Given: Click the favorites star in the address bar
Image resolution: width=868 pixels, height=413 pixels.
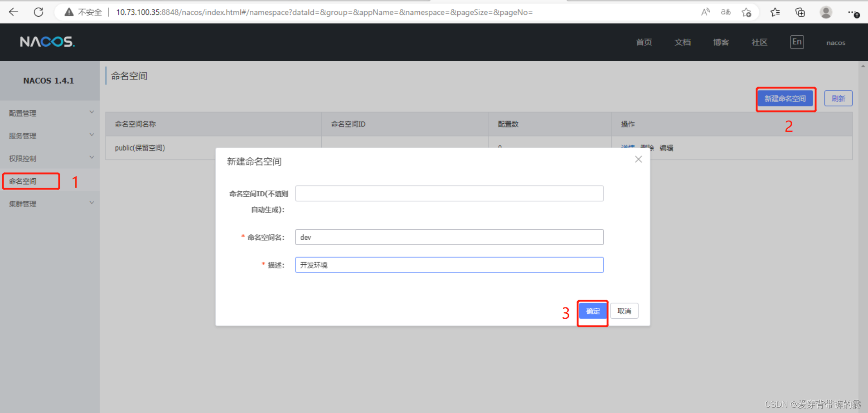Looking at the screenshot, I should click(746, 12).
